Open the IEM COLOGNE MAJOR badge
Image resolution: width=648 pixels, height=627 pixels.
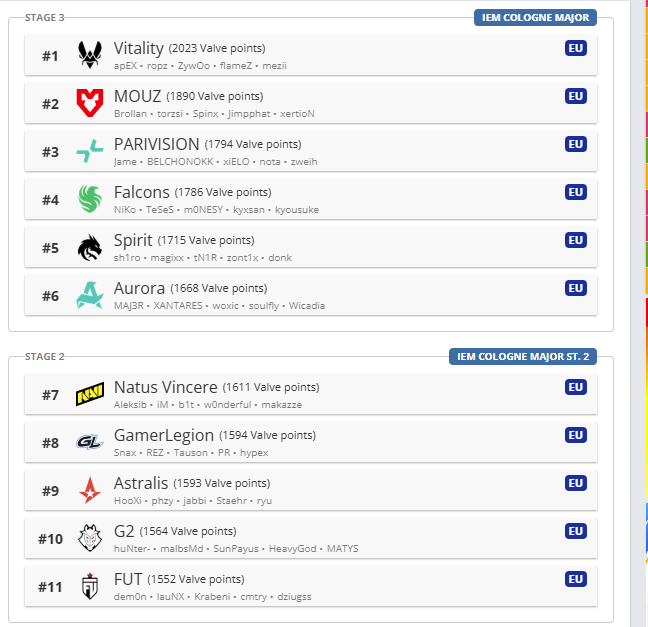[536, 17]
